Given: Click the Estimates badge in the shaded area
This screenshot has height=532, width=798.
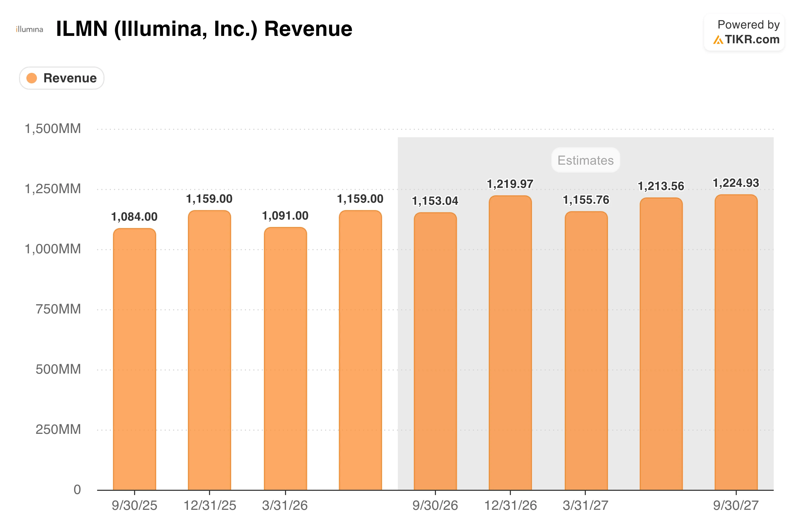Looking at the screenshot, I should click(x=586, y=160).
